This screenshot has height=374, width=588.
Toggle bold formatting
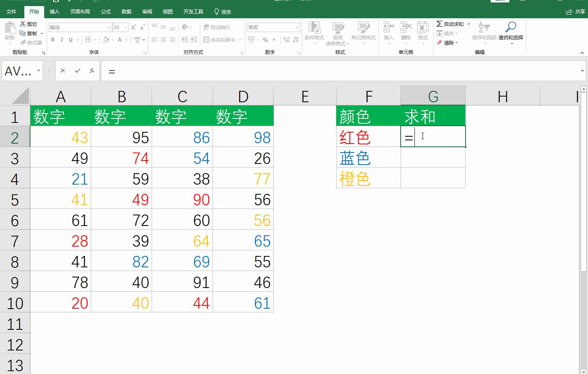52,40
